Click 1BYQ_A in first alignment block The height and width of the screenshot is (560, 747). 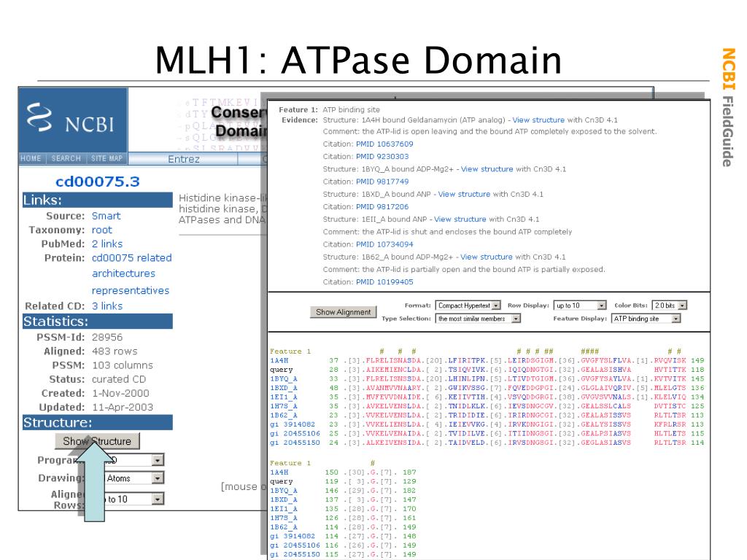[284, 378]
